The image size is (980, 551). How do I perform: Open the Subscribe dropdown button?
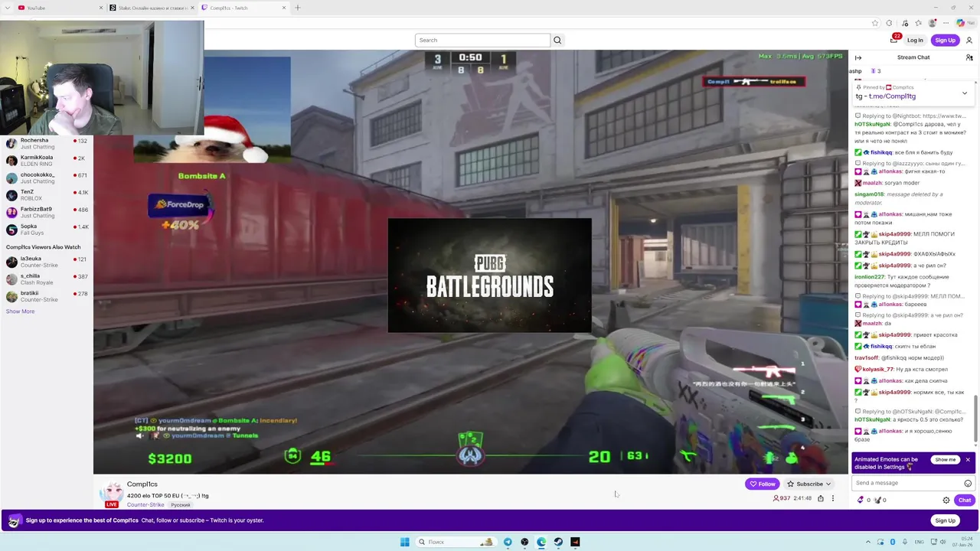pos(808,484)
